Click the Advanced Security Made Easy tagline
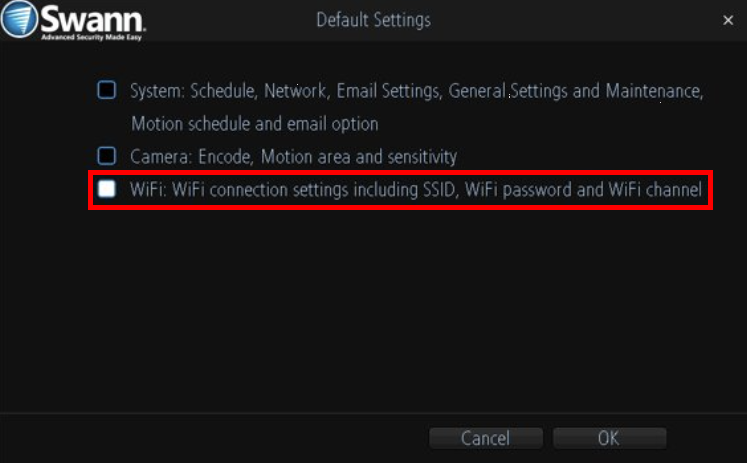Screen dimensions: 747x463 tap(91, 37)
